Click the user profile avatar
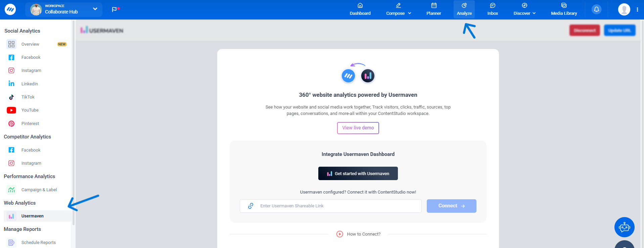The height and width of the screenshot is (248, 644). (x=624, y=9)
